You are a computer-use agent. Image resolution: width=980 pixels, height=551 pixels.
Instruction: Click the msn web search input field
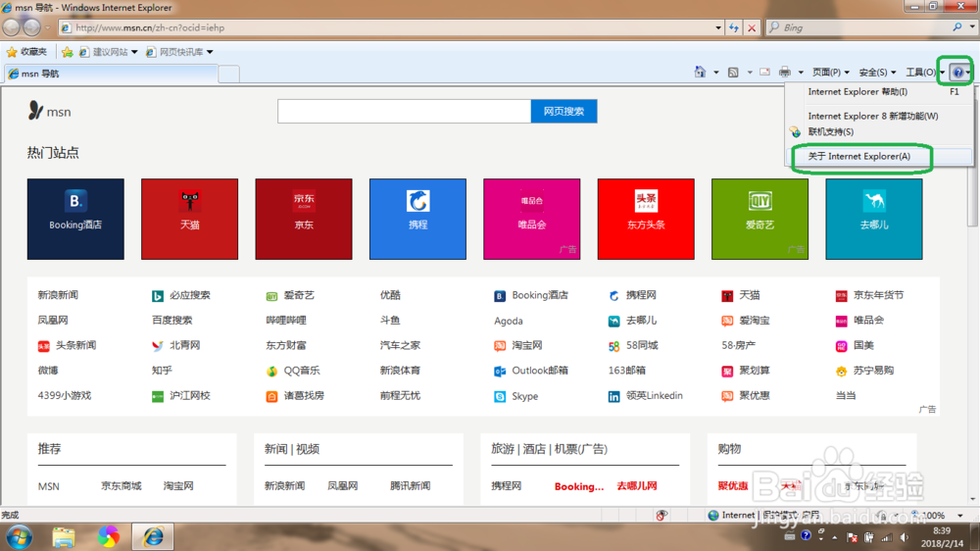[x=405, y=112]
